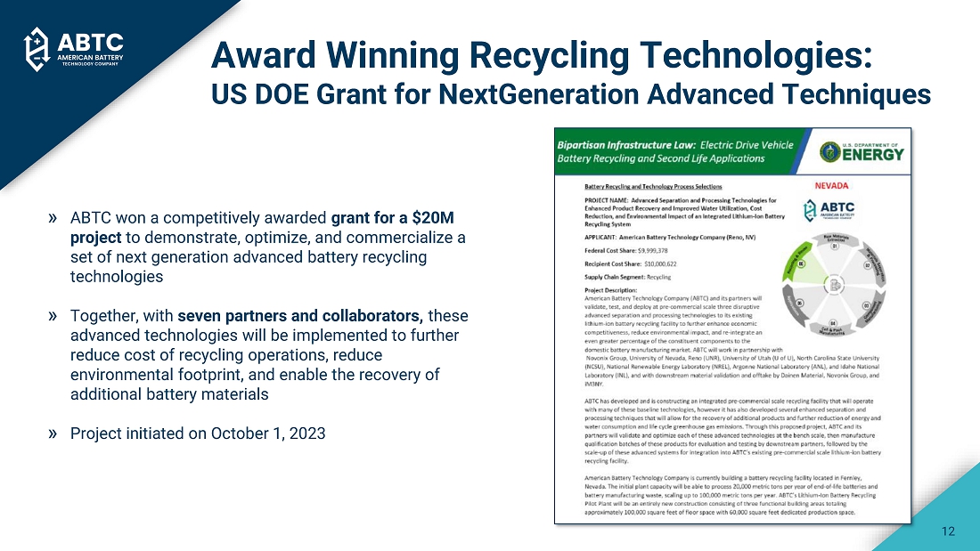Click the Raw Materials Extraction segment 01
Viewport: 980px width, 551px height.
coord(834,247)
